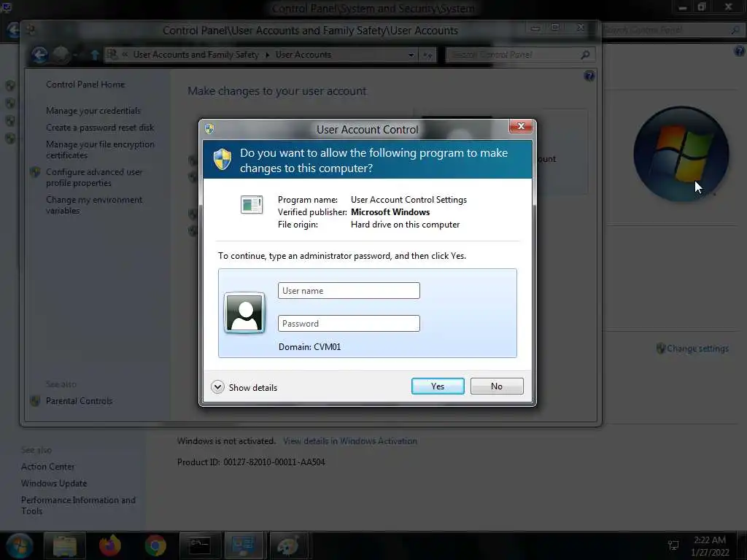Click the help icon in User Accounts window

pyautogui.click(x=589, y=76)
